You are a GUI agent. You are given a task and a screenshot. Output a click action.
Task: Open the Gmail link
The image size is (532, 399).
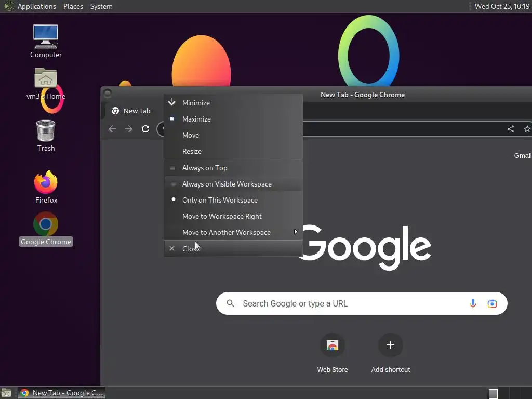pyautogui.click(x=523, y=155)
